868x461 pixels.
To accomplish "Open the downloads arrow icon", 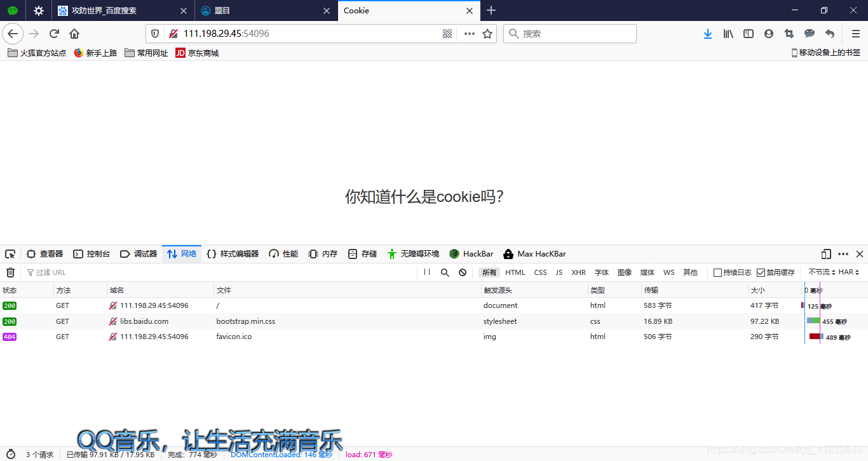I will [x=708, y=34].
